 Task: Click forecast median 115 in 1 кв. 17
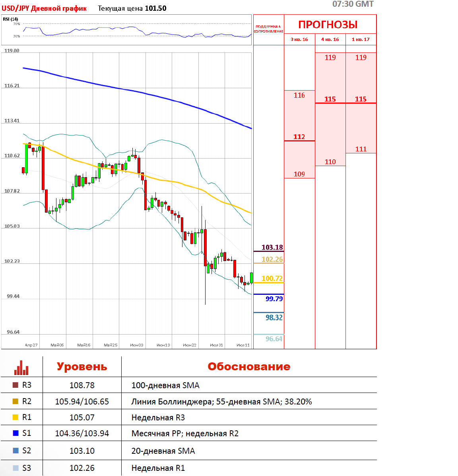click(361, 99)
